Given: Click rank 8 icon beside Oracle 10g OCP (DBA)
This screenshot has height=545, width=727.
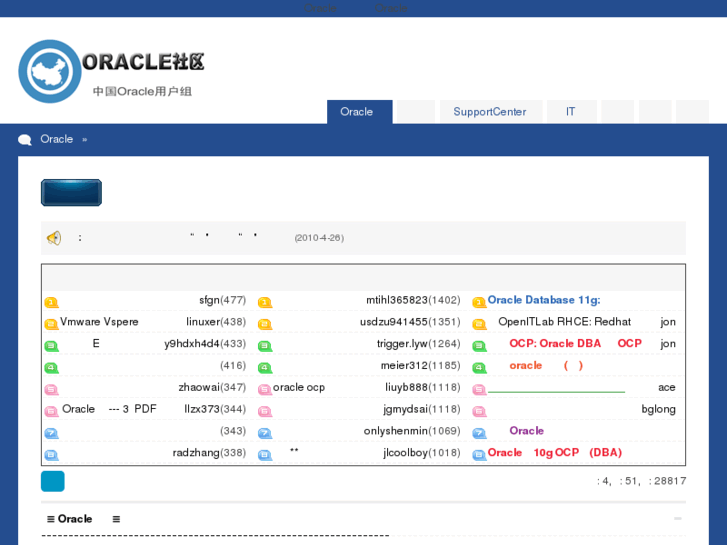Looking at the screenshot, I should 479,455.
